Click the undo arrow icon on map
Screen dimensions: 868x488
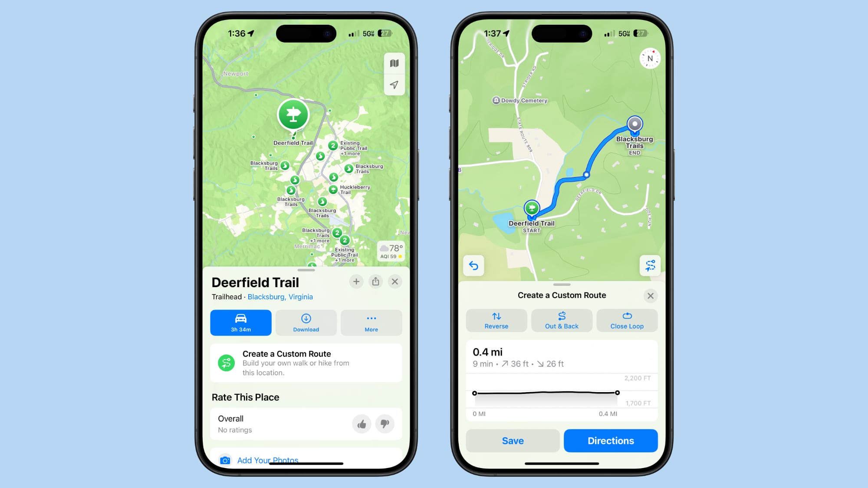[x=474, y=265]
